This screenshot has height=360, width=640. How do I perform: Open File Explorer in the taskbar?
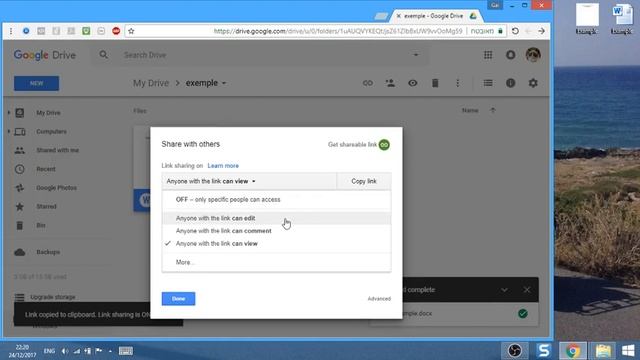pyautogui.click(x=603, y=351)
